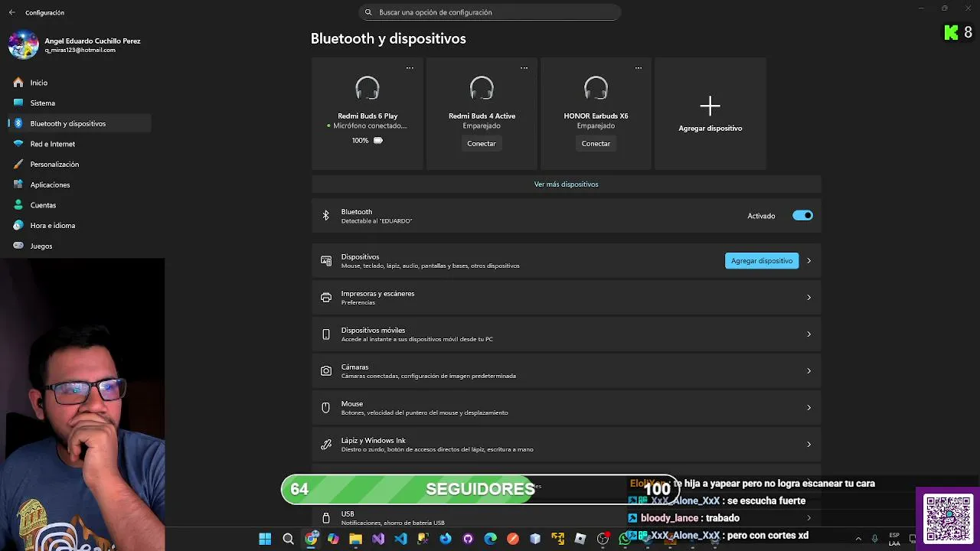Open Microsoft Edge from taskbar
The image size is (980, 551).
click(x=491, y=539)
